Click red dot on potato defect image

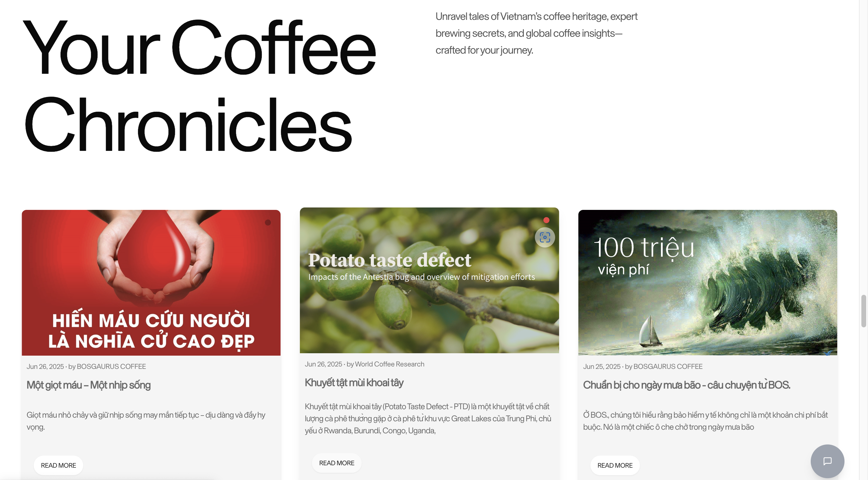pyautogui.click(x=546, y=220)
